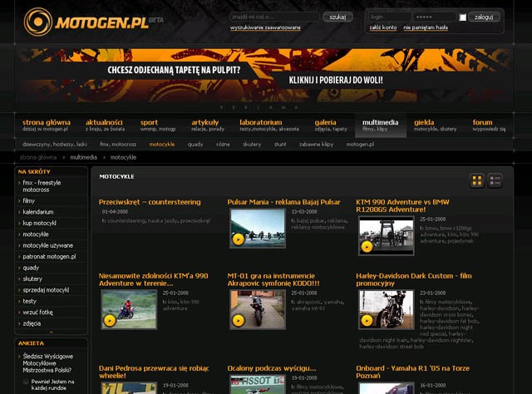Click the 'harley-davidson fat bob' tag
The height and width of the screenshot is (394, 532).
(449, 321)
